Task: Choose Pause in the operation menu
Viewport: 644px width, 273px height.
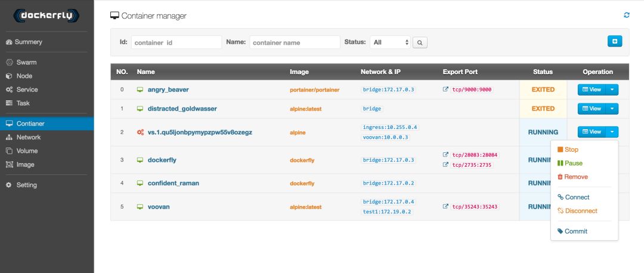Action: coord(573,163)
